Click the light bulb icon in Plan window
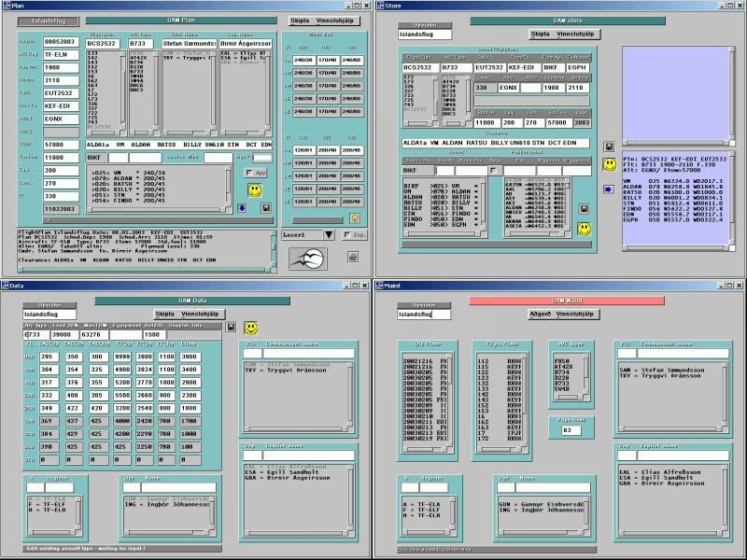Viewport: 747px width, 560px height. 355,218
